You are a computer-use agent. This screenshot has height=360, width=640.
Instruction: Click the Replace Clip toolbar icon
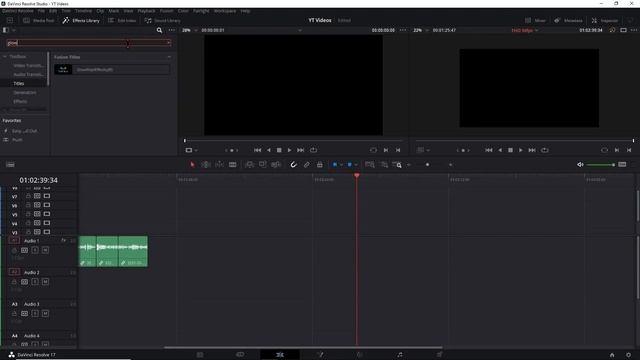coord(276,164)
